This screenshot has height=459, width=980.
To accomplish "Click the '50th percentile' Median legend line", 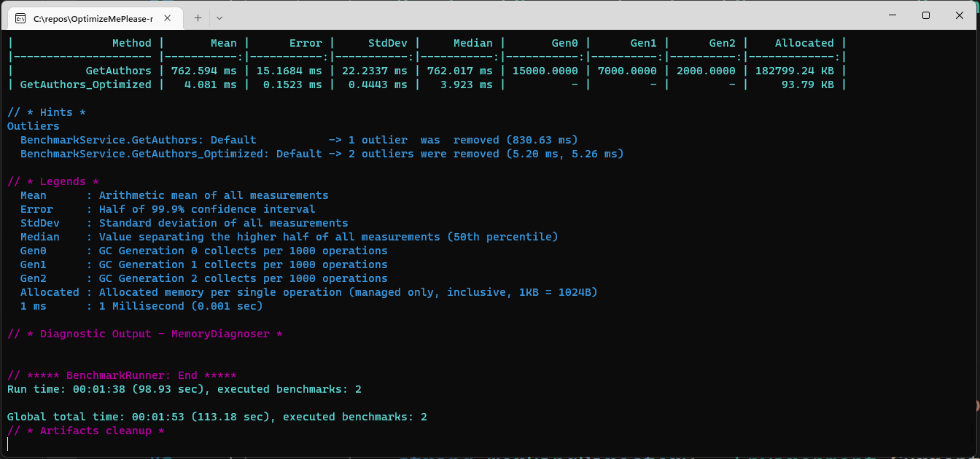I will (289, 237).
